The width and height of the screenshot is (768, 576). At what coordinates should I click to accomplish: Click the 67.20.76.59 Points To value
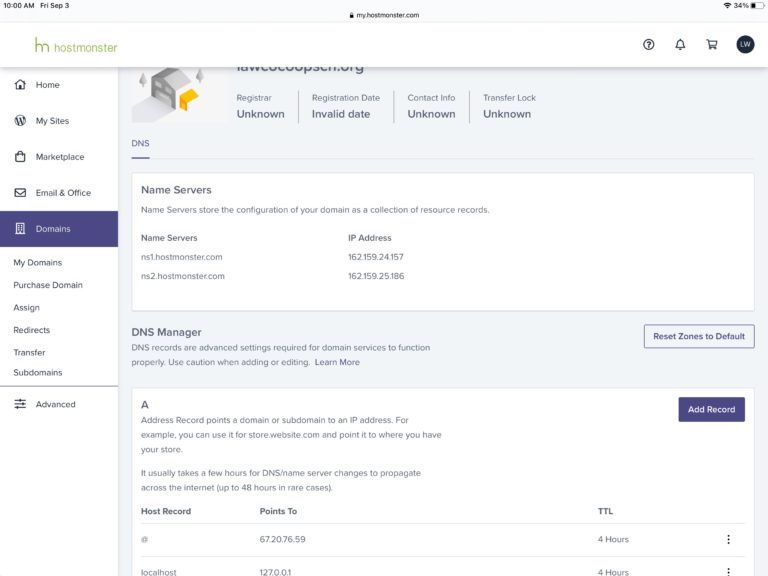283,539
